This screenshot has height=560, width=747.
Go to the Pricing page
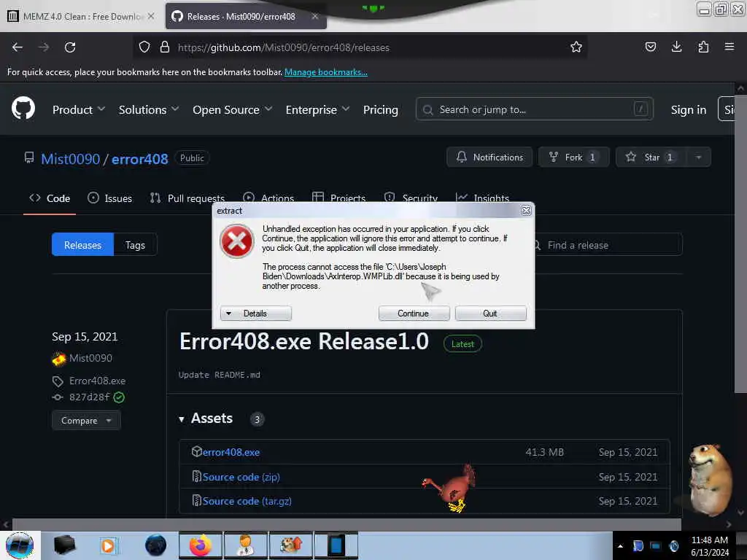(380, 109)
